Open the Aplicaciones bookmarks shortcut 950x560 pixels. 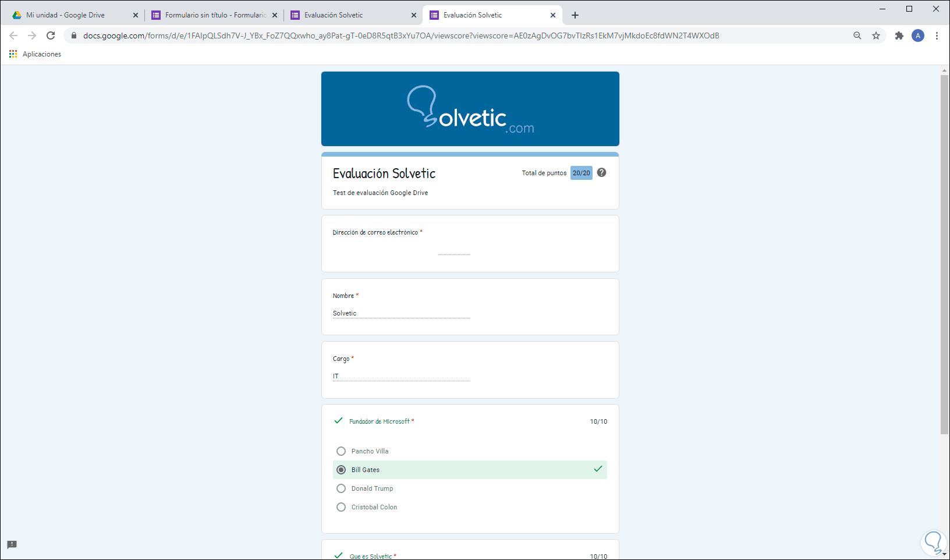(x=36, y=54)
